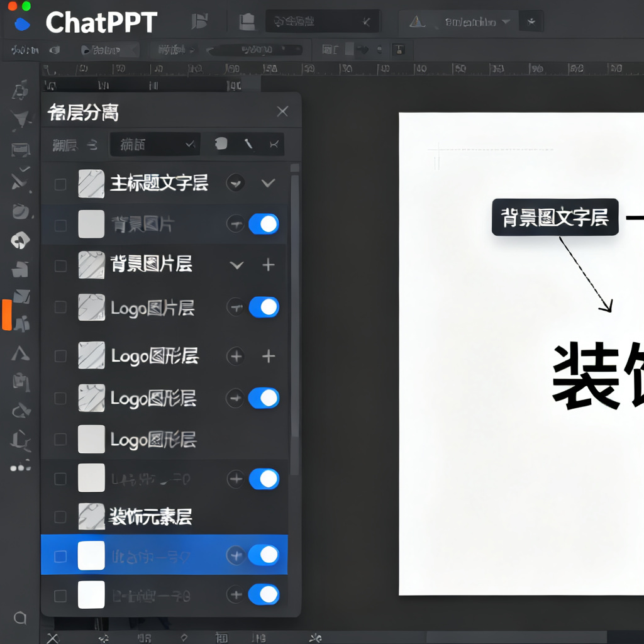Toggle switch in row above 装饰元素层

[264, 479]
